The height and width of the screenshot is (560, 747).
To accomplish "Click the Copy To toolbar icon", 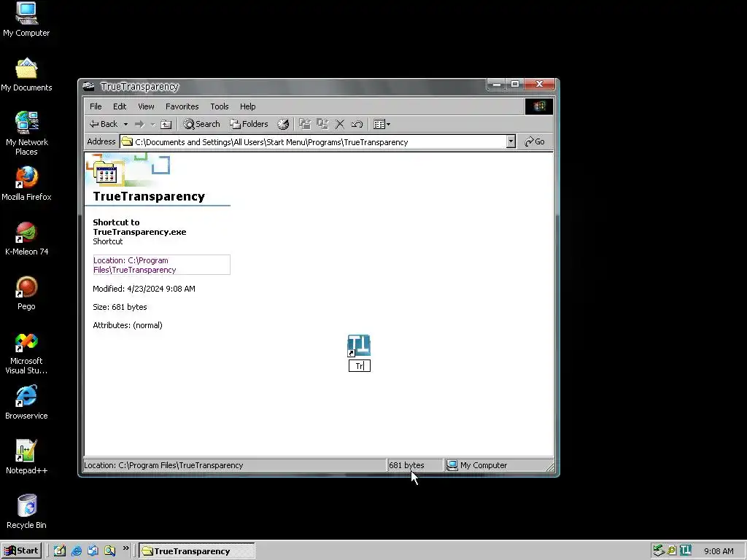I will click(322, 124).
